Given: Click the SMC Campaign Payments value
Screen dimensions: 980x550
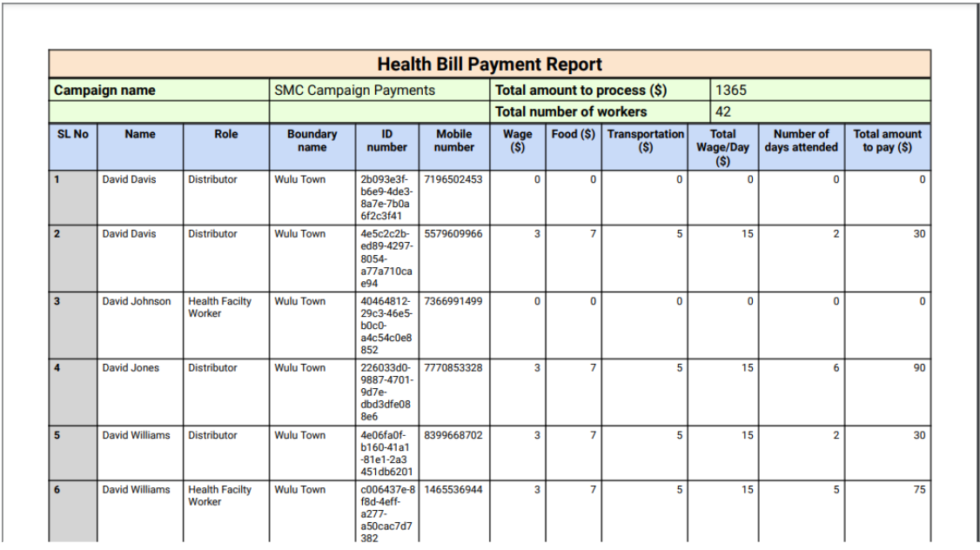Looking at the screenshot, I should (x=354, y=90).
